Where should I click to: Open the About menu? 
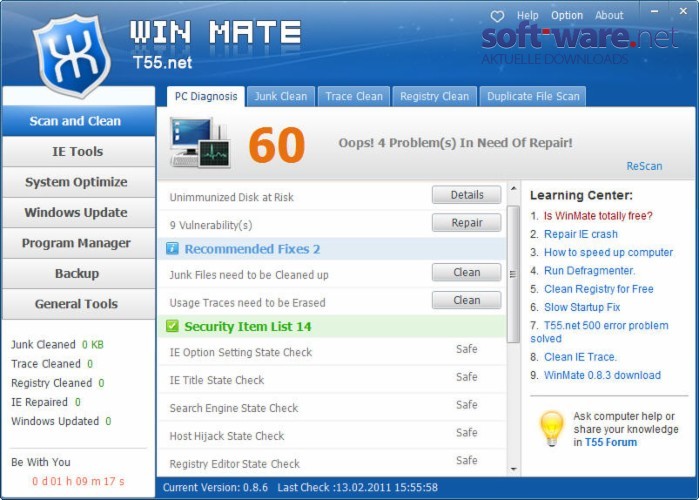pos(609,16)
